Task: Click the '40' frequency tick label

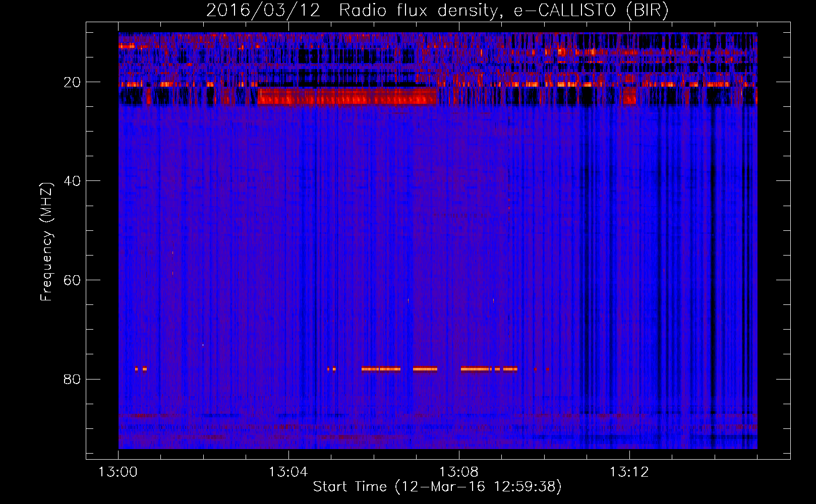Action: 72,181
